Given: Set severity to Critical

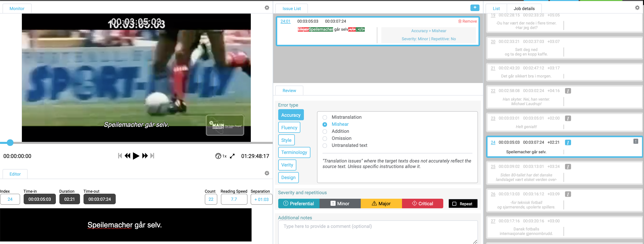Looking at the screenshot, I should (x=423, y=204).
